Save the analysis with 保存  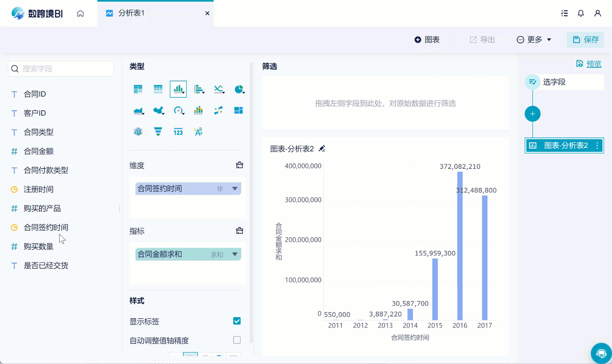(x=585, y=40)
